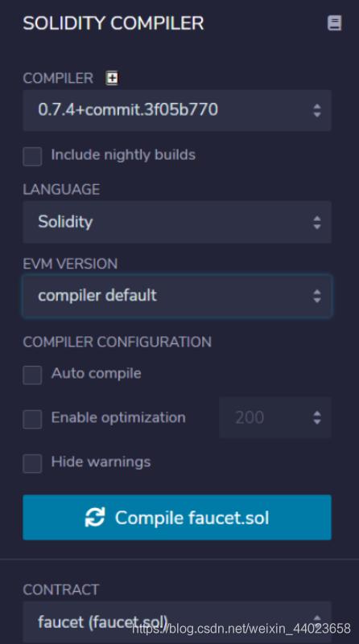Tick the Hide warnings checkbox

pos(32,463)
